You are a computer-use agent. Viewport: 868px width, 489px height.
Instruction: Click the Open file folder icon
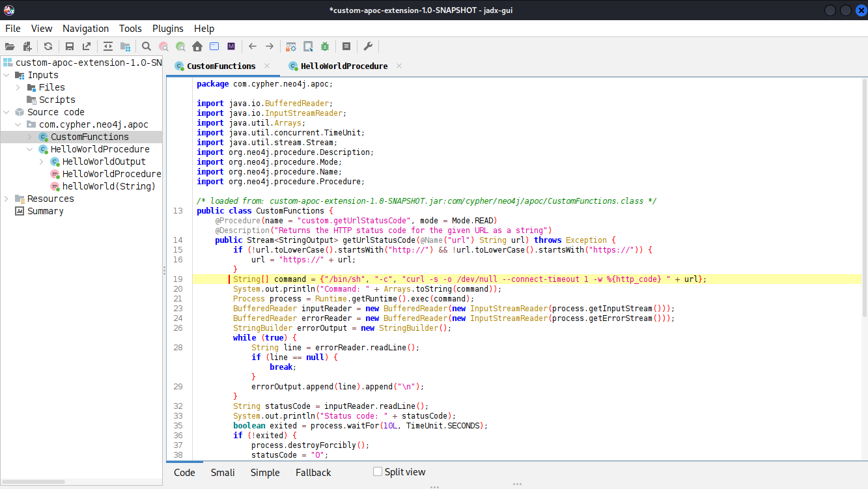[10, 46]
